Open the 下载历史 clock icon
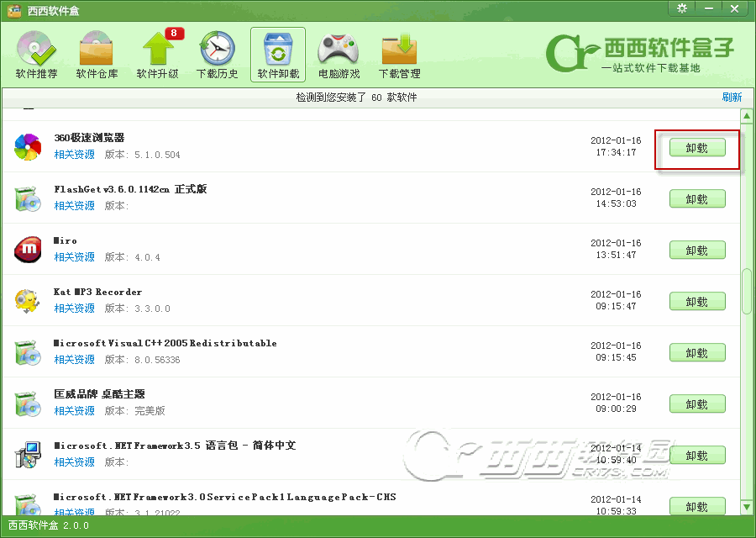Screen dimensions: 756x538 (x=218, y=55)
